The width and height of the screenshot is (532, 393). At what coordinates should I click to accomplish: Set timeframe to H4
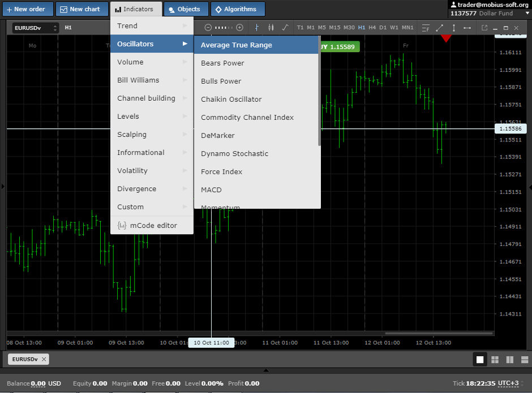coord(372,28)
